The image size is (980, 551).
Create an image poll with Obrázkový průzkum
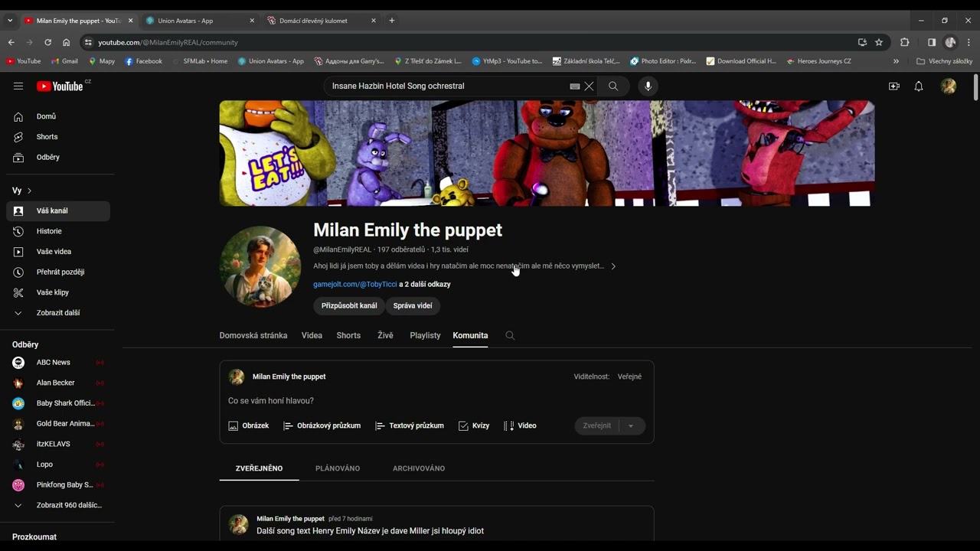click(322, 425)
